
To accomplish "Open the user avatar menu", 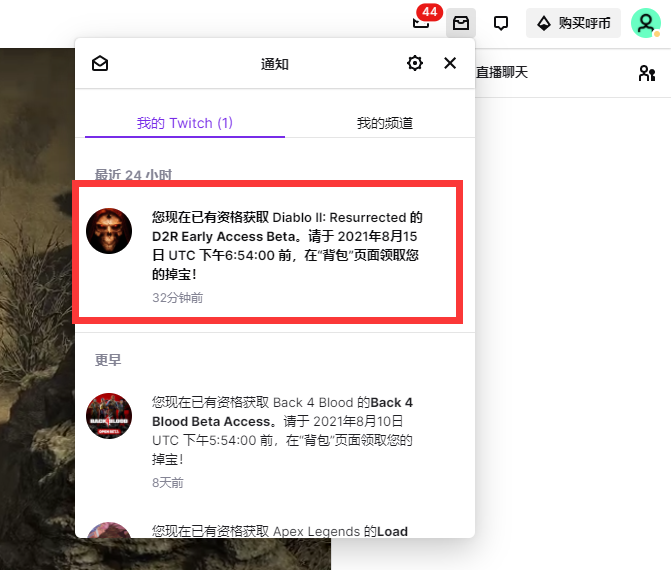I will (646, 23).
